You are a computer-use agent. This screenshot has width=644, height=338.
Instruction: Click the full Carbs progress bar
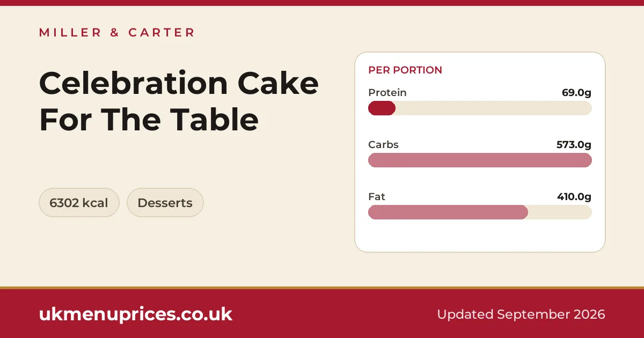[x=480, y=160]
